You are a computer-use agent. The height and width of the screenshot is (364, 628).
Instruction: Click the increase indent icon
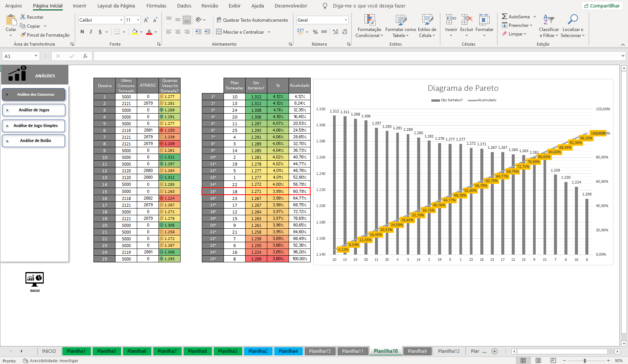coord(207,32)
